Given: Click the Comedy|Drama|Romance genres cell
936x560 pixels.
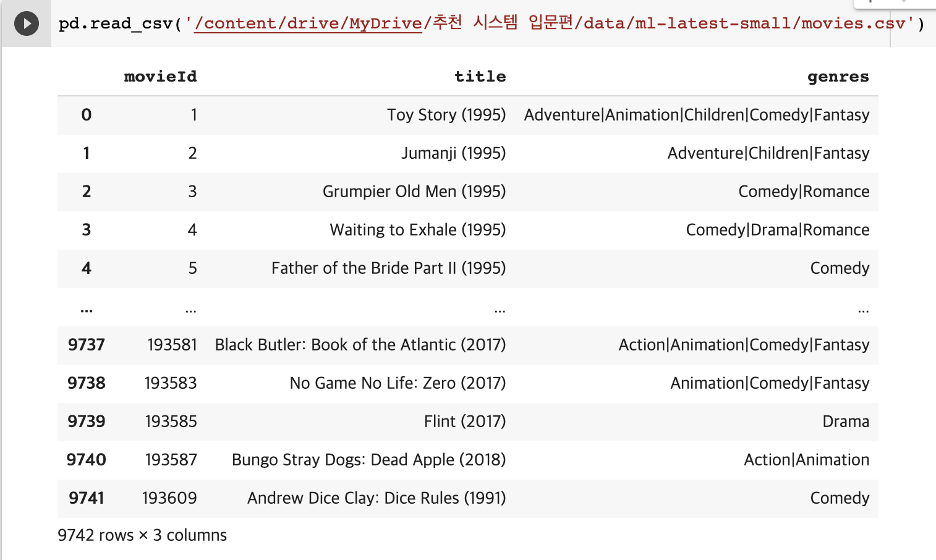Looking at the screenshot, I should 777,230.
